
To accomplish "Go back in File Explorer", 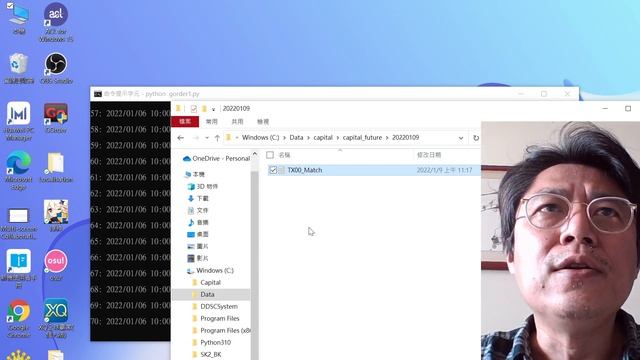I will coord(180,138).
